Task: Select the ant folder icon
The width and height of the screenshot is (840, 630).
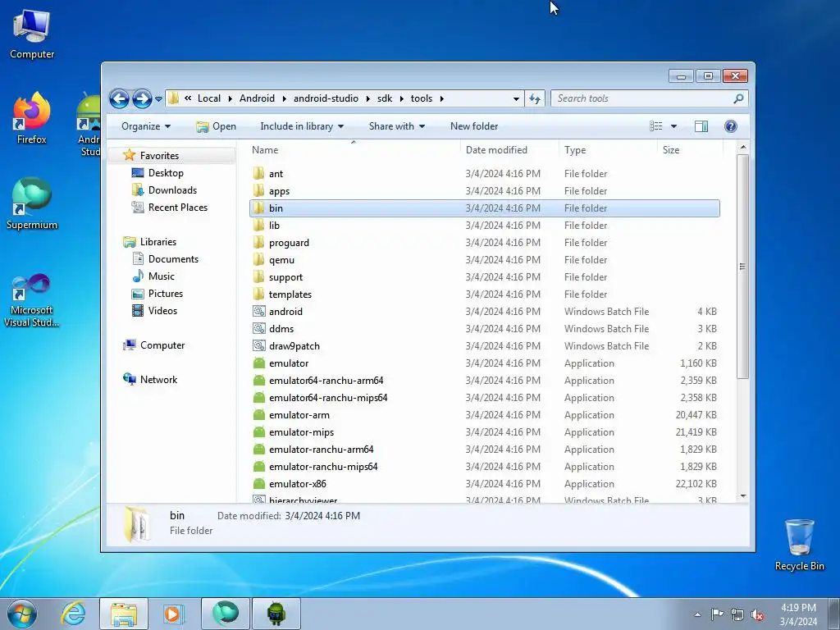Action: (x=258, y=174)
